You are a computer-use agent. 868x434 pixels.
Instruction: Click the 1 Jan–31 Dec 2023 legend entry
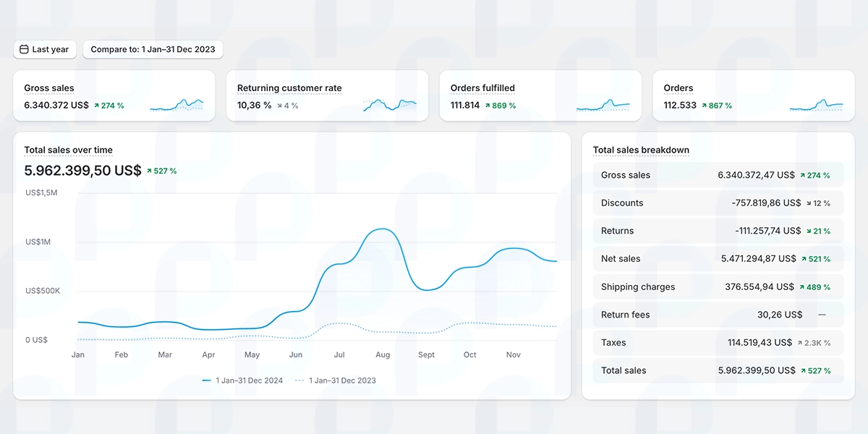[x=336, y=380]
